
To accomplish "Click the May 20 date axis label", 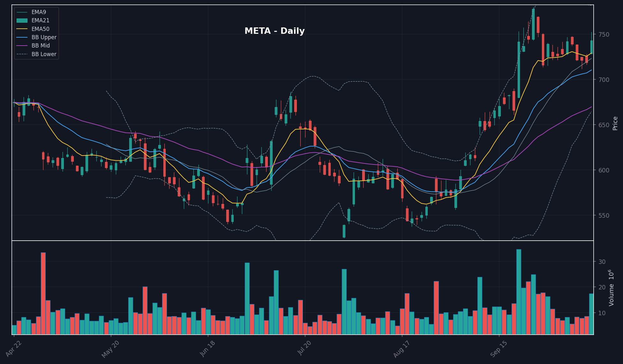I will (x=110, y=349).
